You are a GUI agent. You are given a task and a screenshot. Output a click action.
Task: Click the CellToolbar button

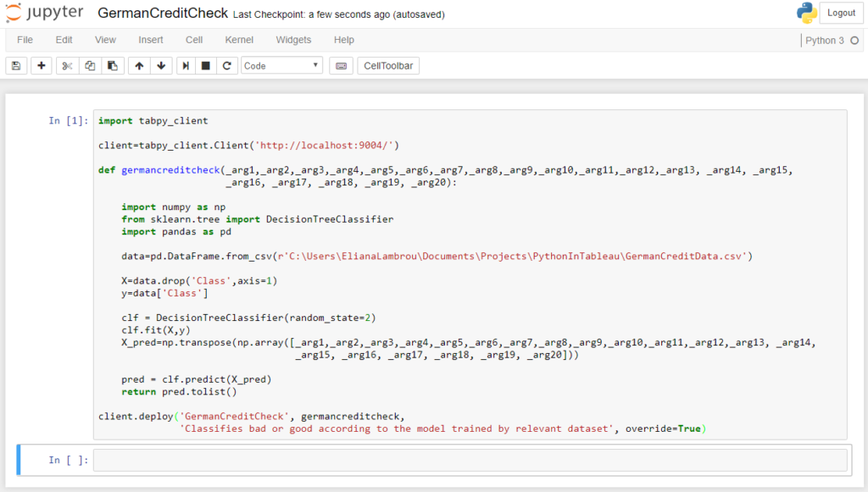pos(388,66)
